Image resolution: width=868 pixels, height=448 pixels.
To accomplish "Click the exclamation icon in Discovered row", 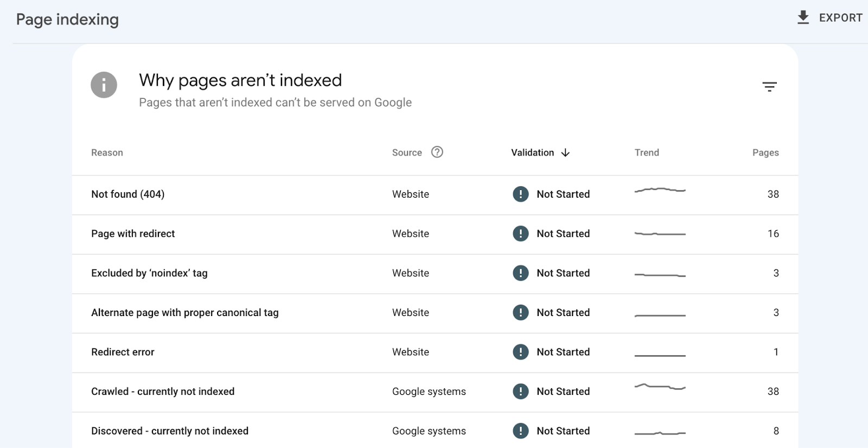I will pos(520,431).
